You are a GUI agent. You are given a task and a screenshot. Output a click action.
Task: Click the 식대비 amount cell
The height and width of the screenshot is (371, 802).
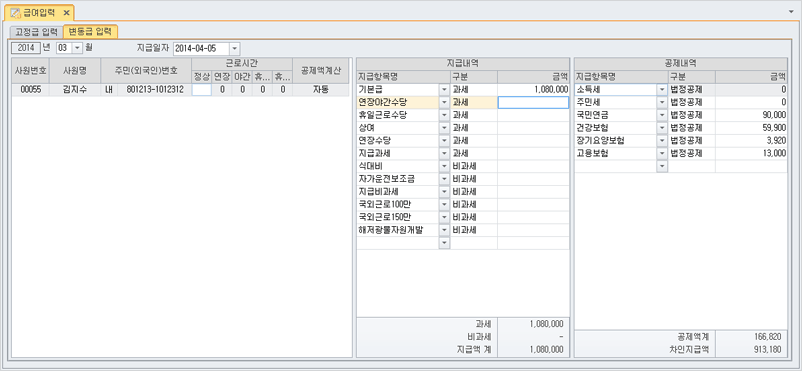(x=533, y=166)
